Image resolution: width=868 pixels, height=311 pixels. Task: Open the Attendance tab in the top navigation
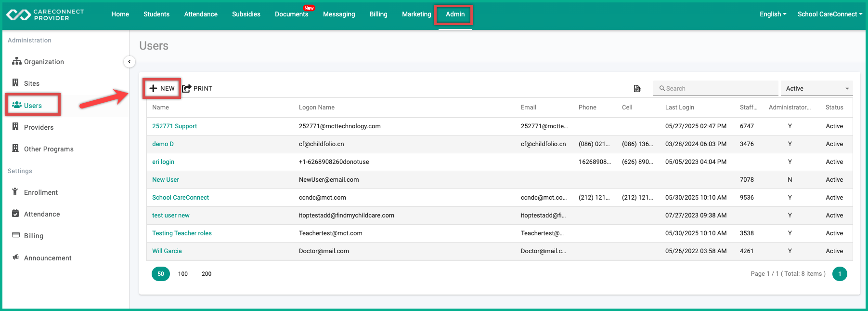(x=201, y=14)
